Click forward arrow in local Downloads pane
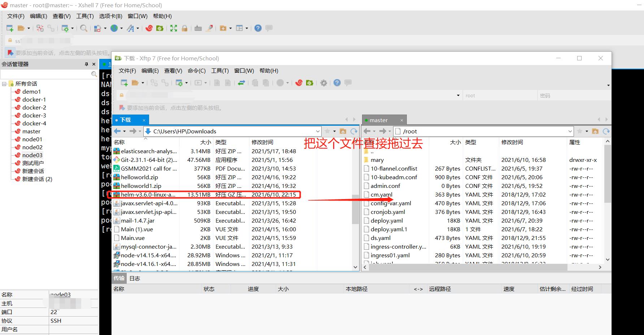Image resolution: width=644 pixels, height=335 pixels. pyautogui.click(x=133, y=131)
